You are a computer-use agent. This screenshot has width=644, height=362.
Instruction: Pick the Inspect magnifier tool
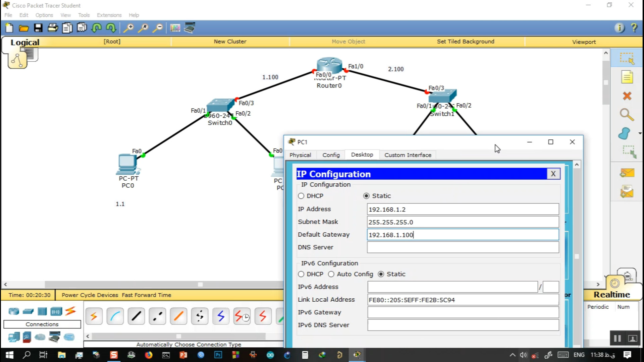(x=627, y=115)
